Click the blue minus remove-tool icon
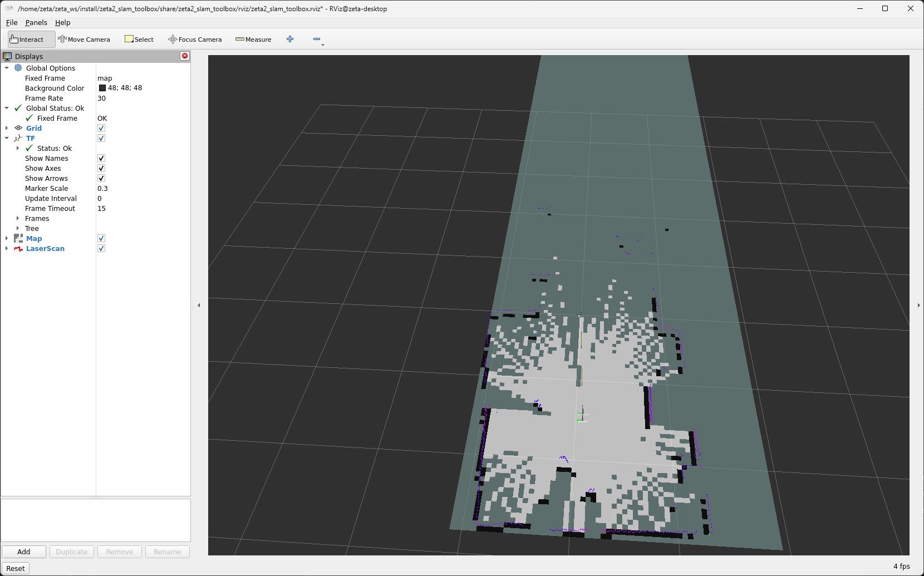924x576 pixels. [x=317, y=39]
